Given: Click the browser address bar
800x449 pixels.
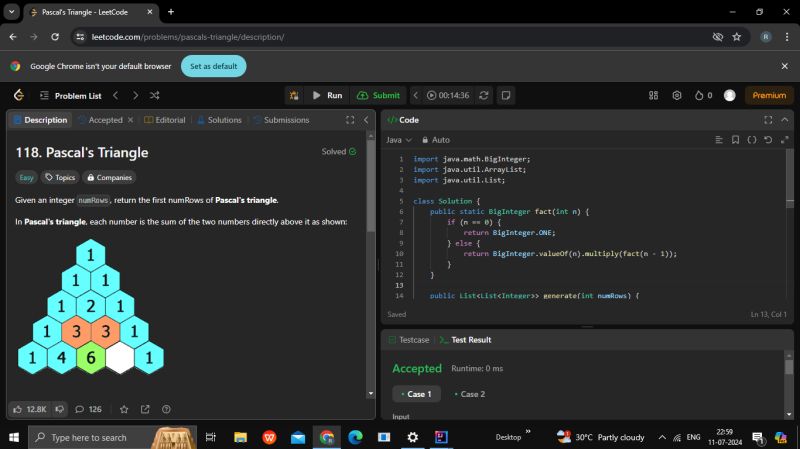Looking at the screenshot, I should [393, 37].
